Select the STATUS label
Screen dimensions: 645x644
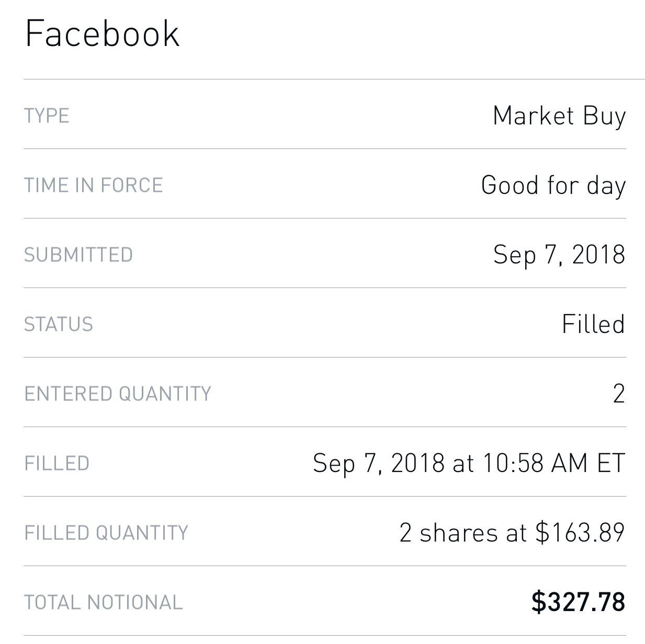59,324
